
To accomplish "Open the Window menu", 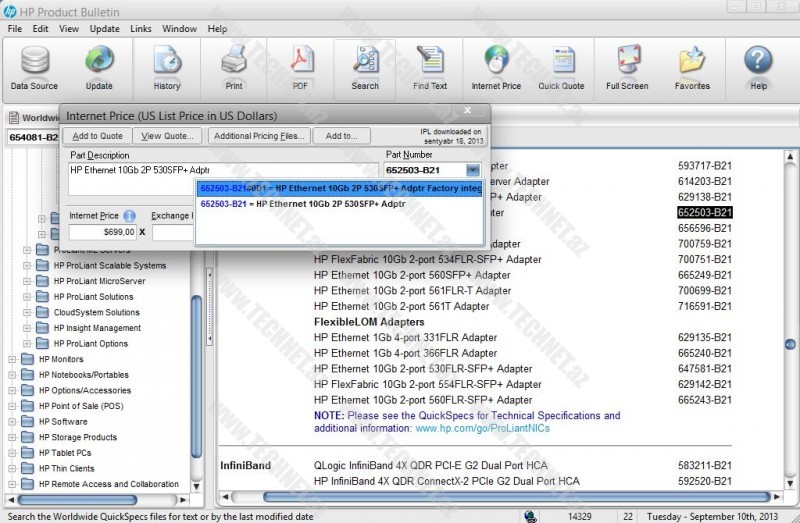I will [180, 29].
